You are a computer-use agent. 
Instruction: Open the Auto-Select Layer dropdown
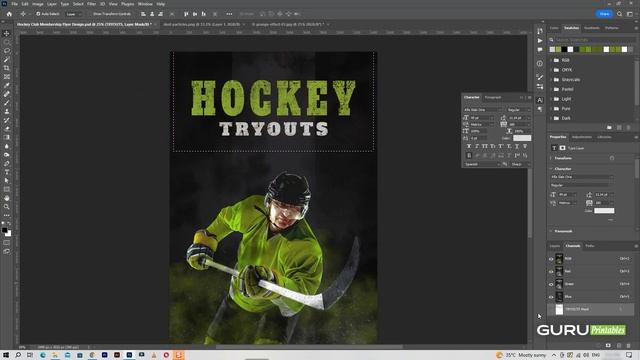click(x=74, y=14)
